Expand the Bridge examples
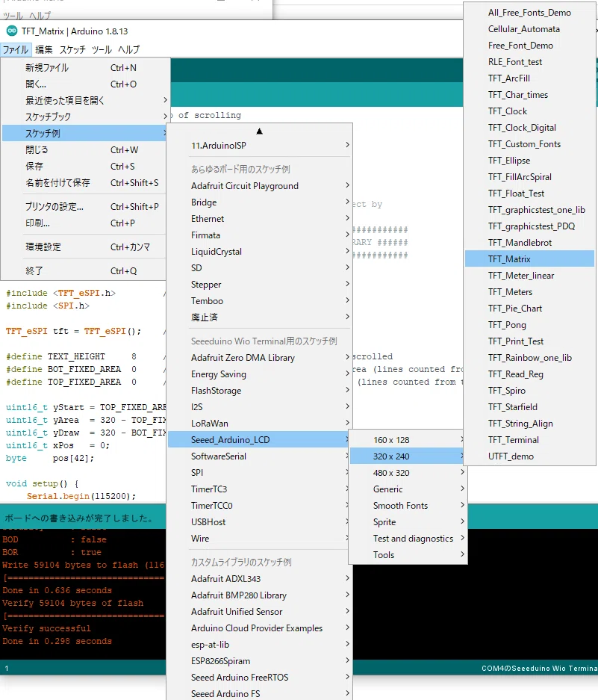Screen dimensions: 598x700 pos(260,202)
